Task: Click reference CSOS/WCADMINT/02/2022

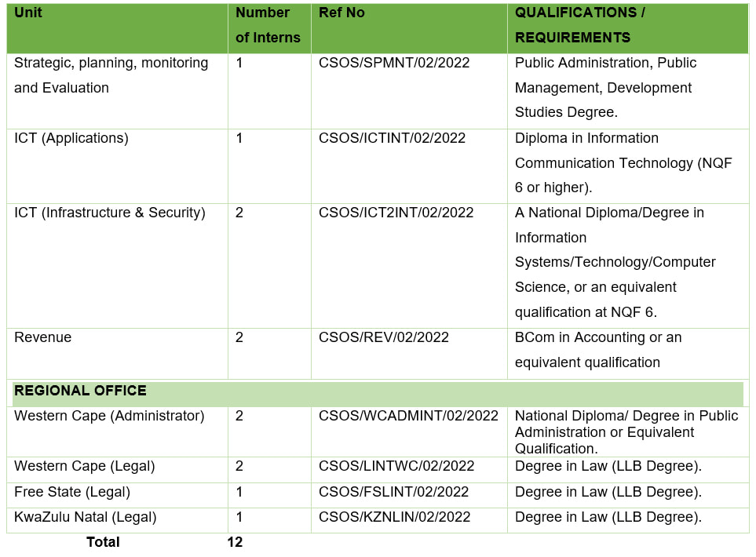Action: [408, 416]
